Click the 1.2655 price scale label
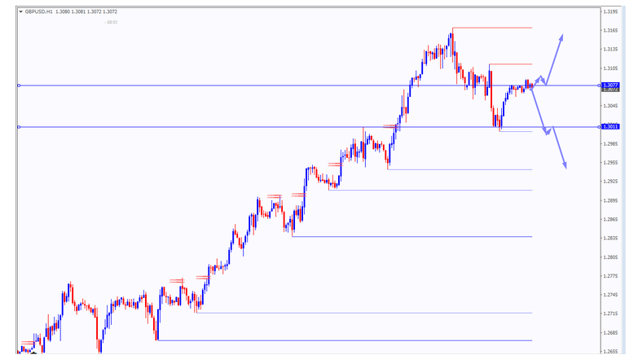638x364 pixels. click(x=611, y=352)
